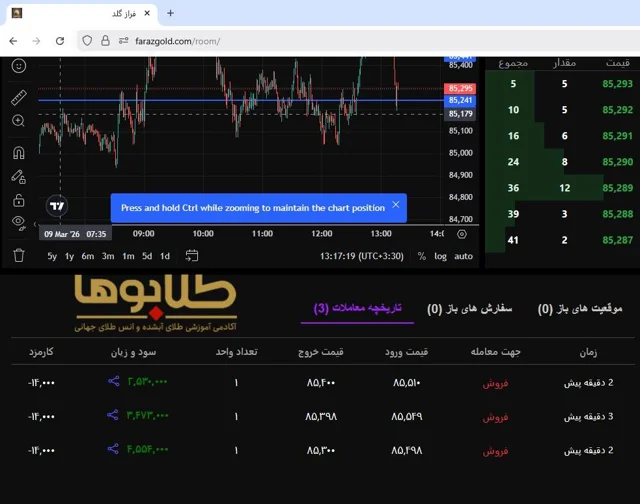Open the emoji icons tool
This screenshot has width=640, height=504.
[19, 66]
